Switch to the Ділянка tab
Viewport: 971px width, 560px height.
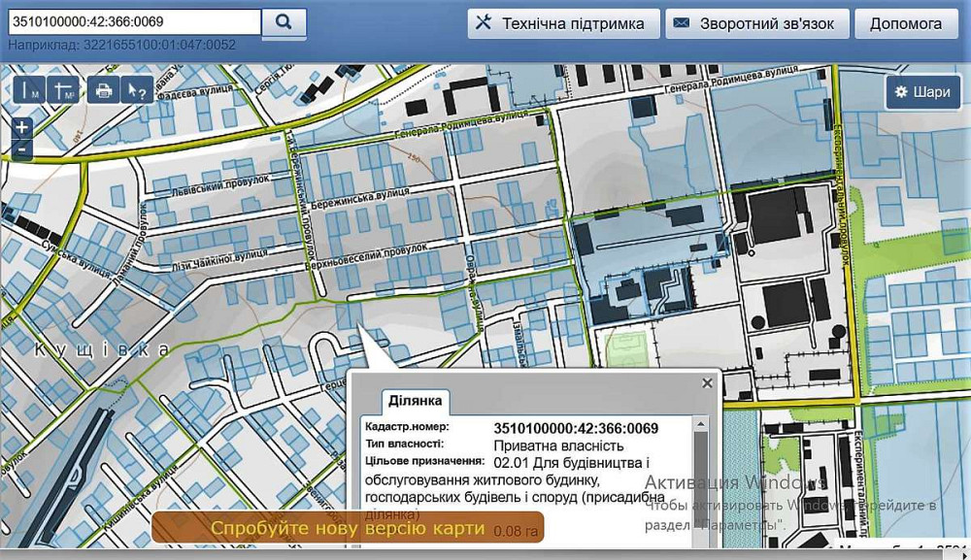(416, 400)
